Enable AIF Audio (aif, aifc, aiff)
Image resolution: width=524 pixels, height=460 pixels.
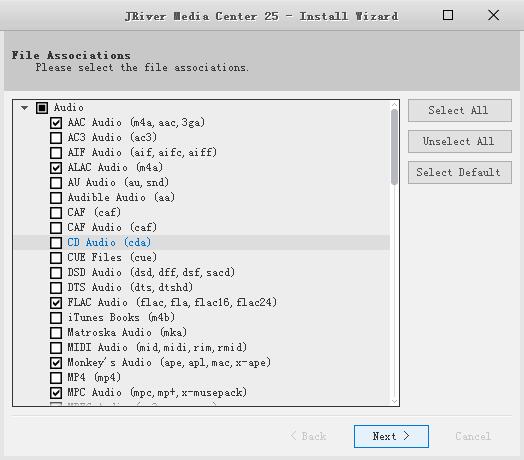pyautogui.click(x=56, y=153)
